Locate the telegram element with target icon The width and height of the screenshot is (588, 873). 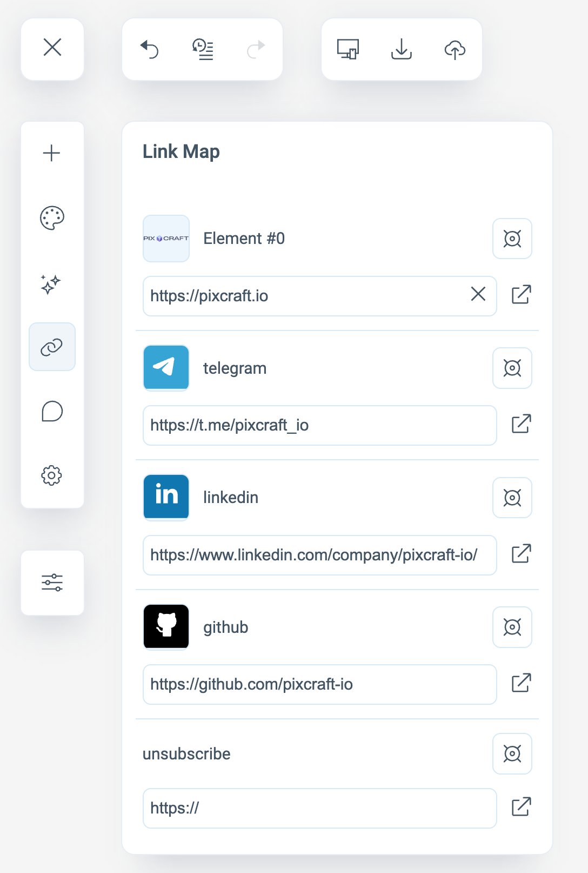pos(512,368)
